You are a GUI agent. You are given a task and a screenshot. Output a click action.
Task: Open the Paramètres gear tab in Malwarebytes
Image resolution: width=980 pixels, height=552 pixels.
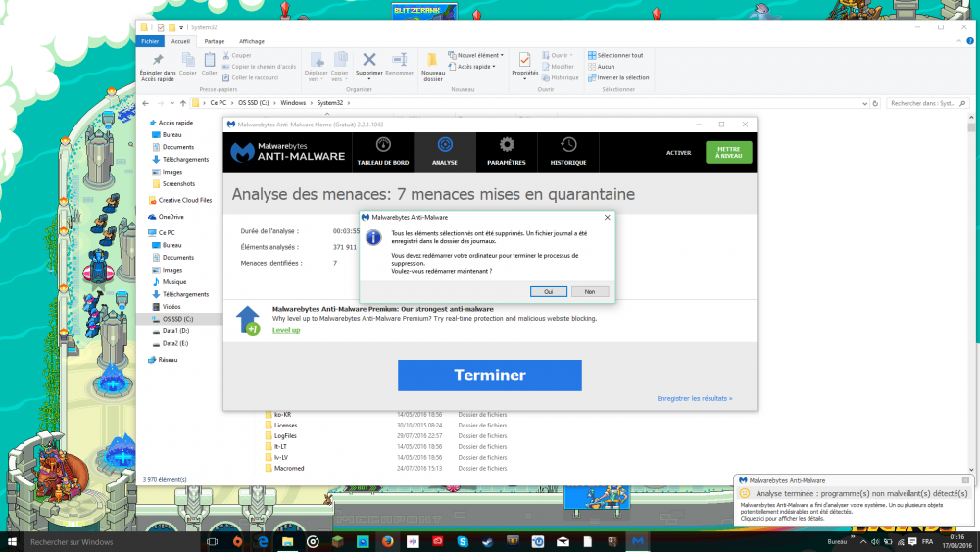507,152
